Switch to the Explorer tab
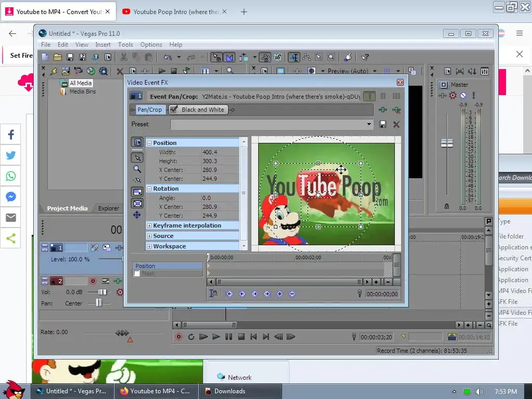The image size is (532, 399). point(109,208)
